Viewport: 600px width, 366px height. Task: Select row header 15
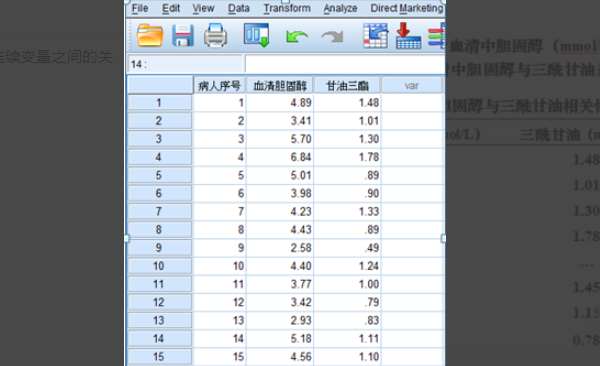159,357
